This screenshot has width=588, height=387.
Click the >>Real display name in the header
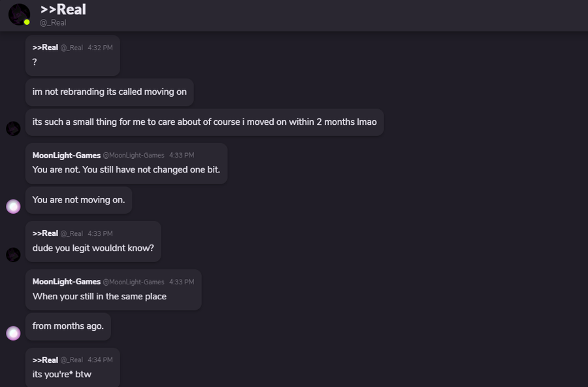tap(63, 9)
